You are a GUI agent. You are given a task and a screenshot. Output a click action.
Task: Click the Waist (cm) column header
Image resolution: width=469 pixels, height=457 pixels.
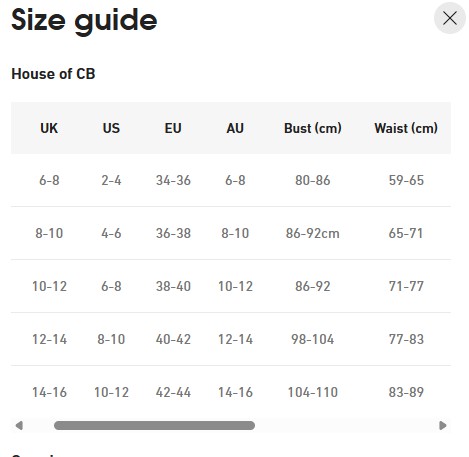406,128
